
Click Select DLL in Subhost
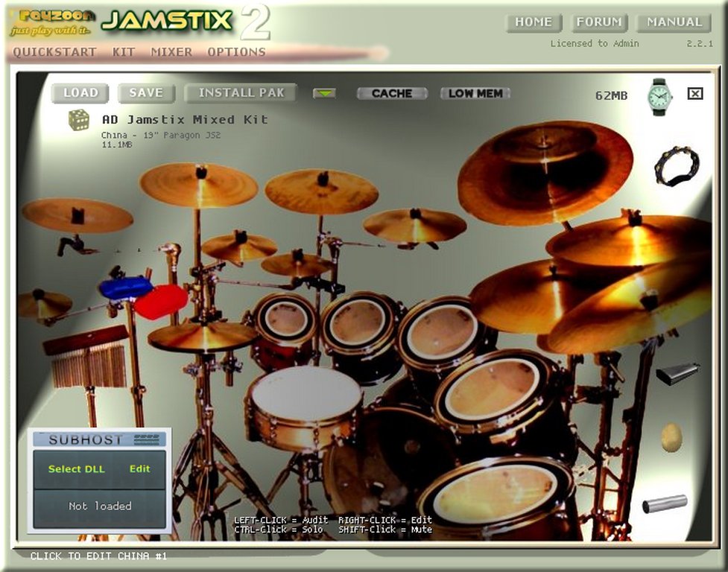coord(77,469)
